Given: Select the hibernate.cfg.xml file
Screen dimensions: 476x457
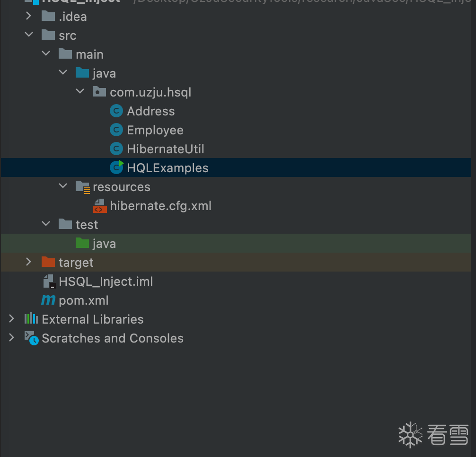Looking at the screenshot, I should pyautogui.click(x=160, y=206).
